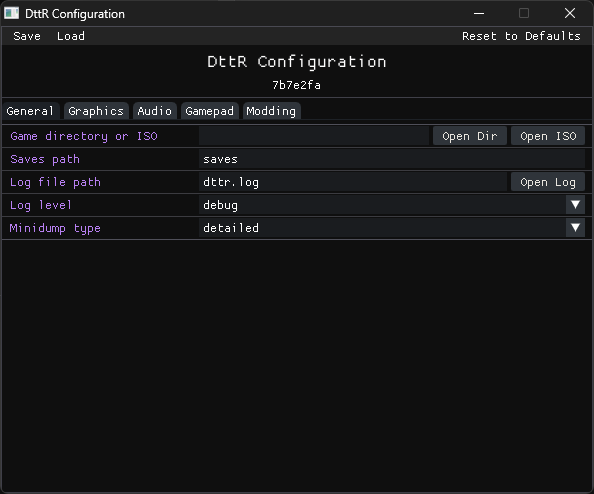
Task: Click the Open ISO button
Action: pos(548,136)
